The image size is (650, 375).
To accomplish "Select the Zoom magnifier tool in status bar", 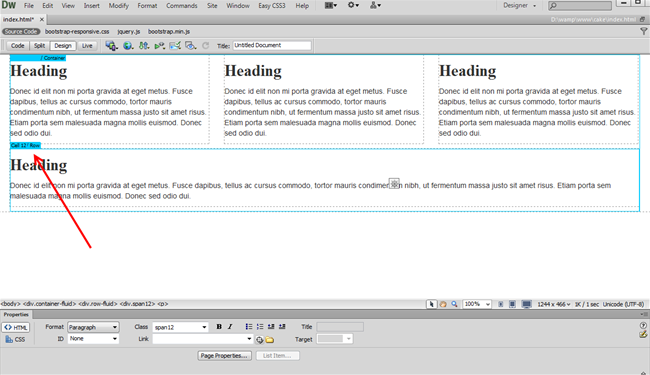I will pyautogui.click(x=454, y=304).
